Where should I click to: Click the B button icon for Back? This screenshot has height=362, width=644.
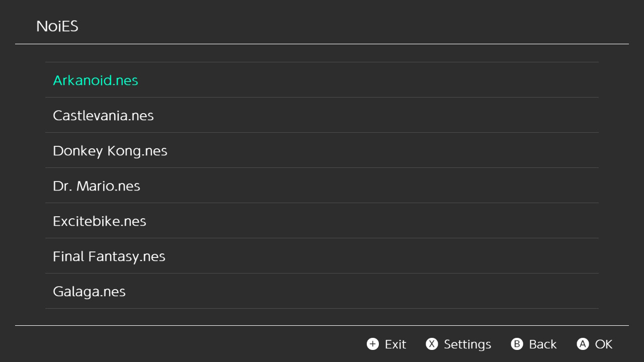(517, 344)
